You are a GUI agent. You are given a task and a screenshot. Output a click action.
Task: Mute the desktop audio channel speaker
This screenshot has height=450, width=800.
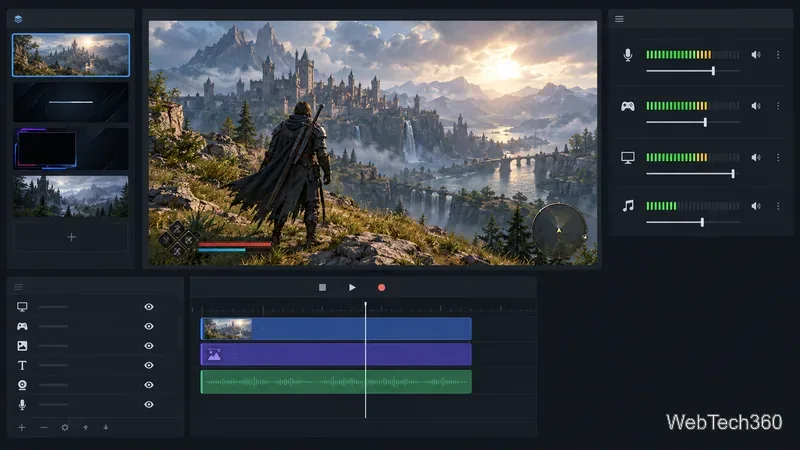coord(756,158)
